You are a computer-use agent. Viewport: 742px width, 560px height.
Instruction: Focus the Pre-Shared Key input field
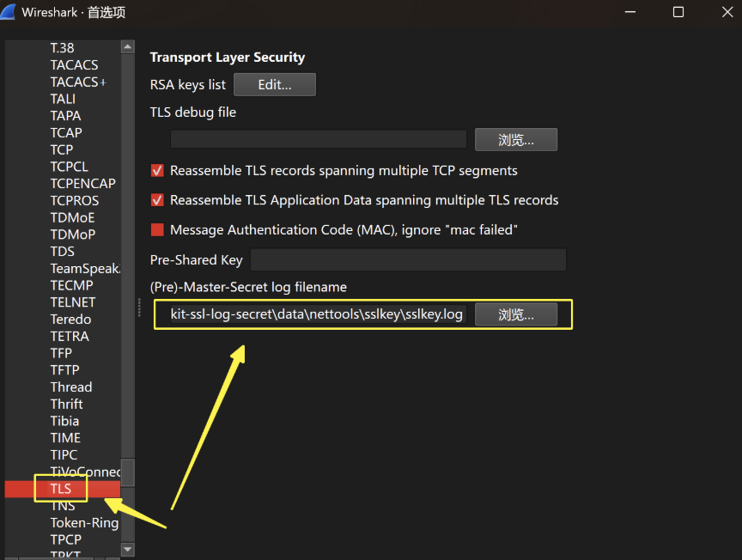[x=408, y=260]
